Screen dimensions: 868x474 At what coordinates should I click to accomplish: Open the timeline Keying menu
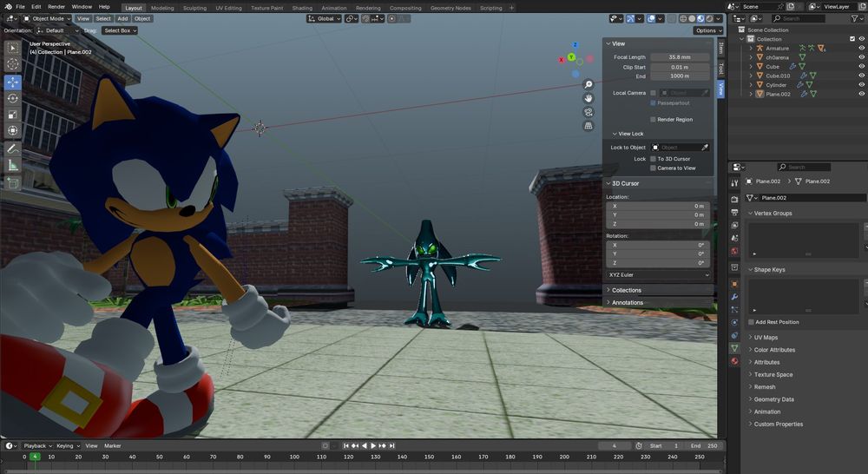[x=68, y=445]
